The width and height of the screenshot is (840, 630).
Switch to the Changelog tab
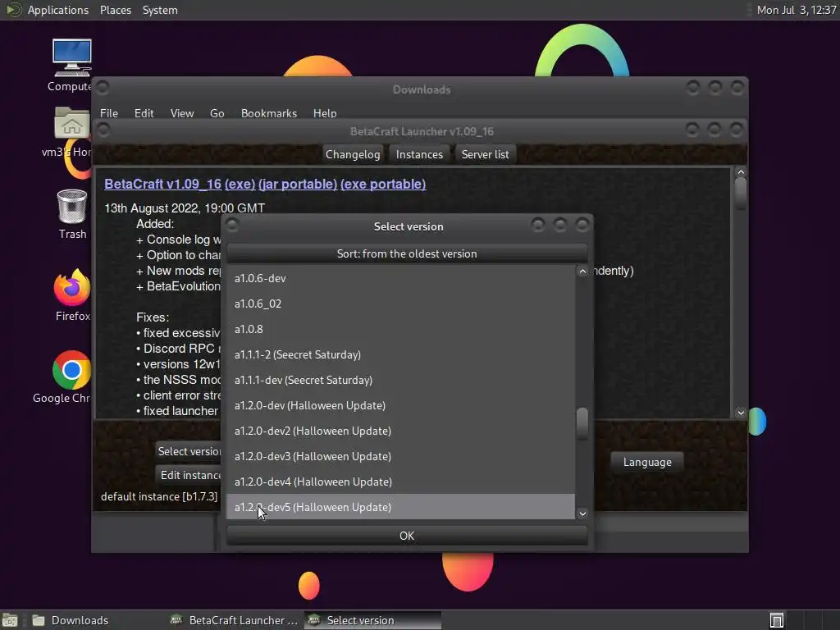[353, 154]
